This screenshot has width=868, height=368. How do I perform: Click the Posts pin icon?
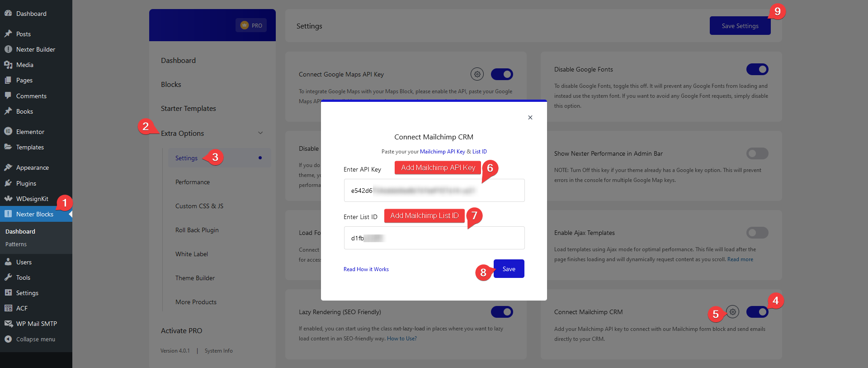tap(8, 33)
